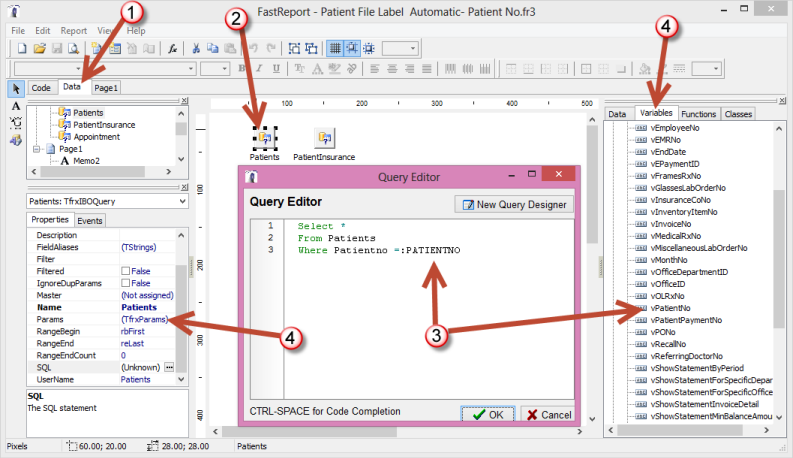Open the font name dropdown

[x=191, y=68]
